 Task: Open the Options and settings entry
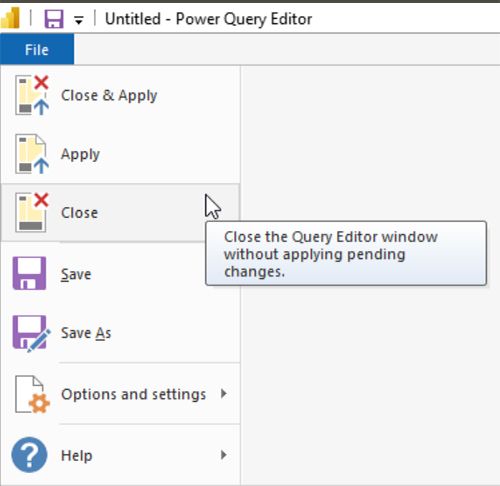click(121, 394)
